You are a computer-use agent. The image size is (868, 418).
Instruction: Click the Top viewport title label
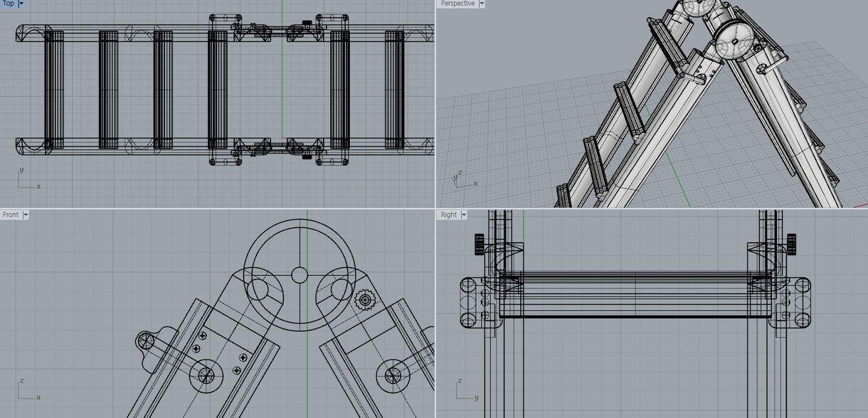[8, 4]
